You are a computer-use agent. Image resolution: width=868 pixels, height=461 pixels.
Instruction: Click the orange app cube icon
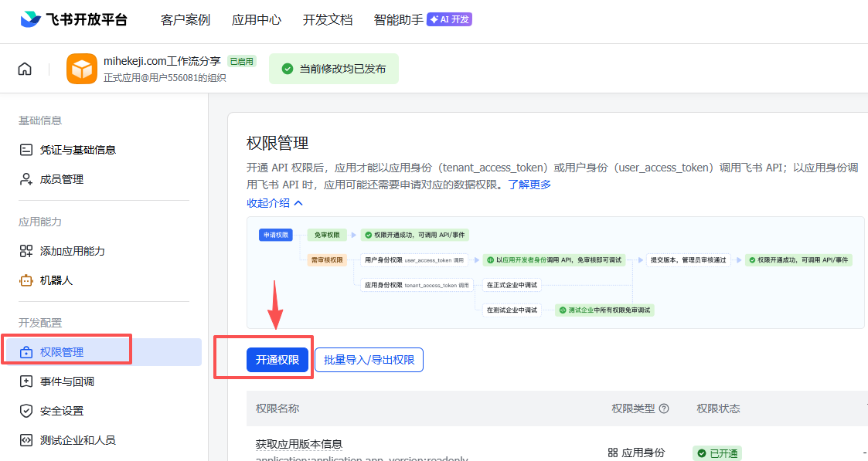[x=82, y=69]
